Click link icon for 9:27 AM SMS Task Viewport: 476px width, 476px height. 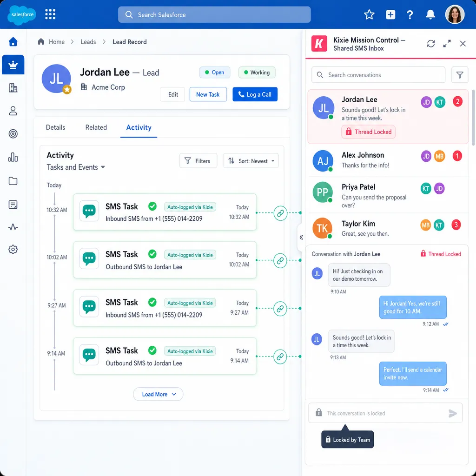pyautogui.click(x=280, y=309)
